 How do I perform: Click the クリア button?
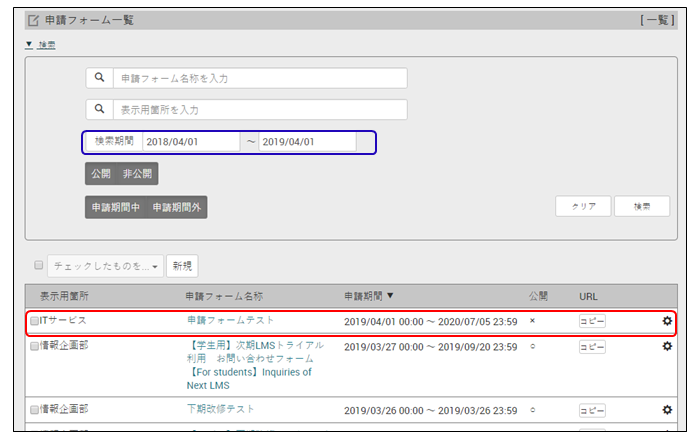[x=583, y=206]
